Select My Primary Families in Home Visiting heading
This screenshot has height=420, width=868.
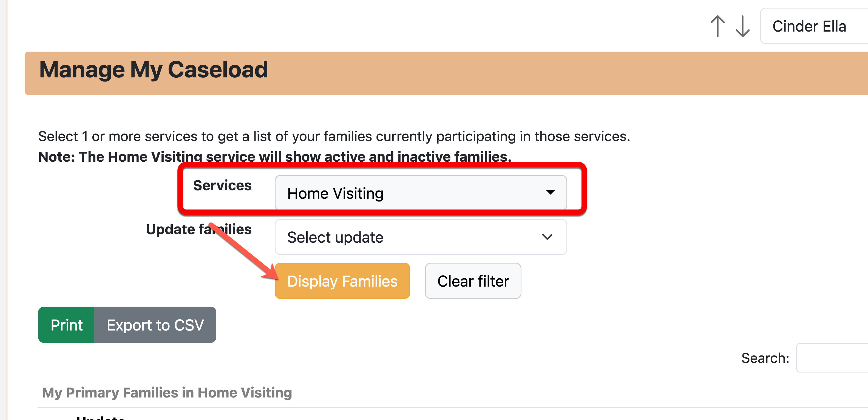click(x=167, y=392)
